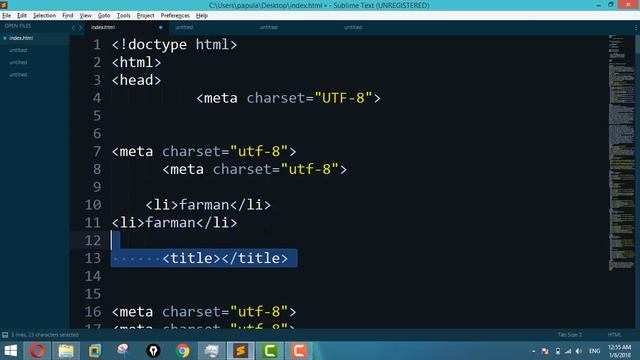Open the clock showing 12:55 AM
Screen dimensions: 640x360
point(619,351)
